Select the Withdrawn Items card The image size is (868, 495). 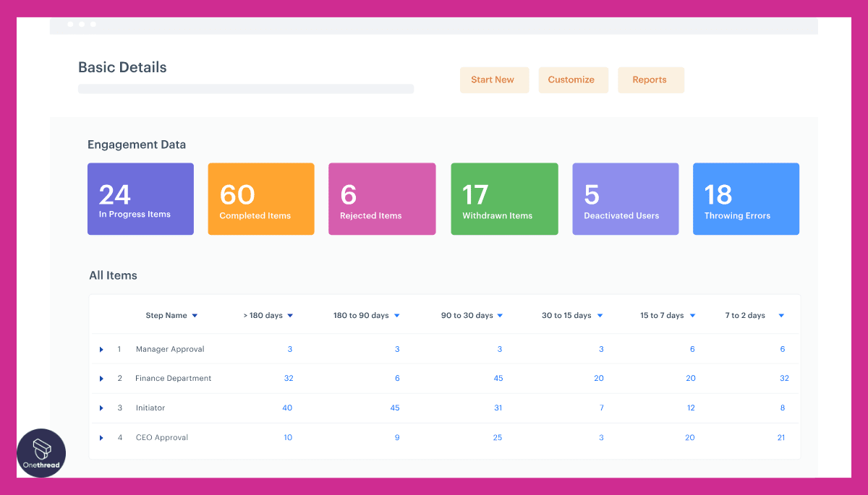pos(504,199)
